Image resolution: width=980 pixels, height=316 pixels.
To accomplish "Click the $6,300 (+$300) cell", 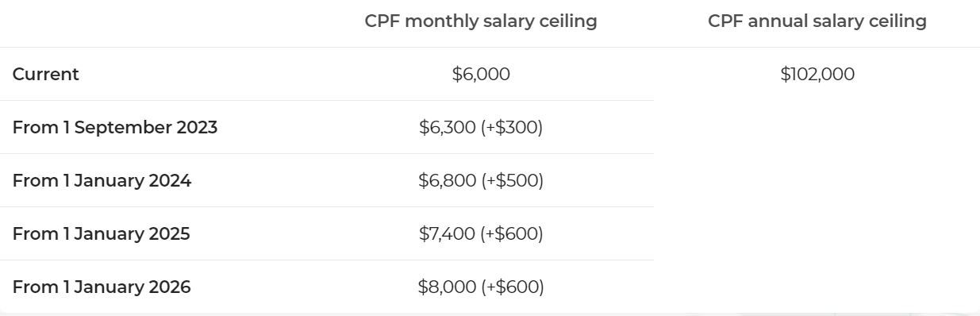I will [x=481, y=128].
